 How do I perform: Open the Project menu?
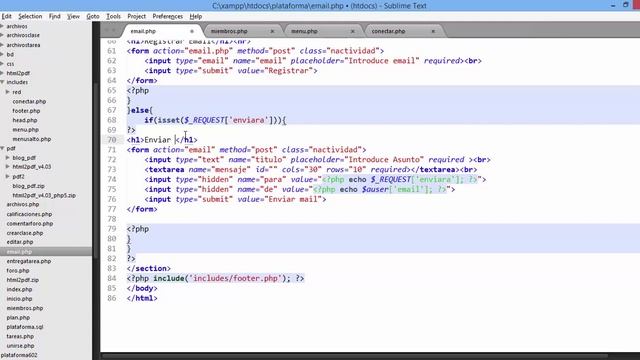coord(136,16)
